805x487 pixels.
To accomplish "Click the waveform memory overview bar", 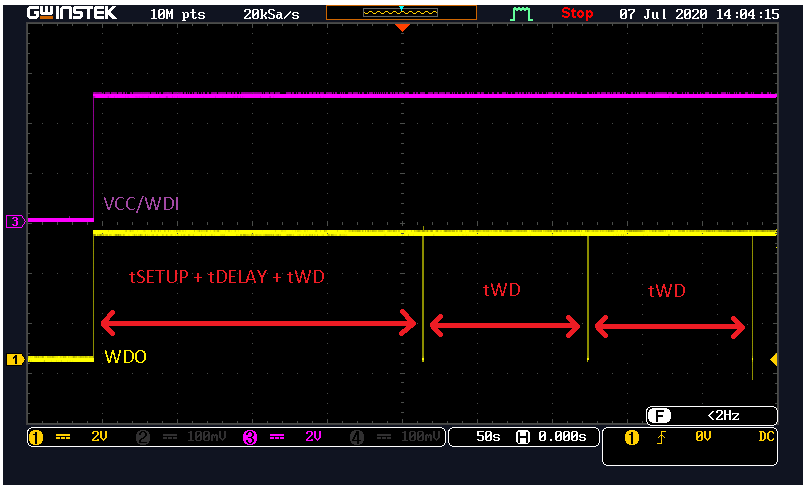I will coord(401,13).
